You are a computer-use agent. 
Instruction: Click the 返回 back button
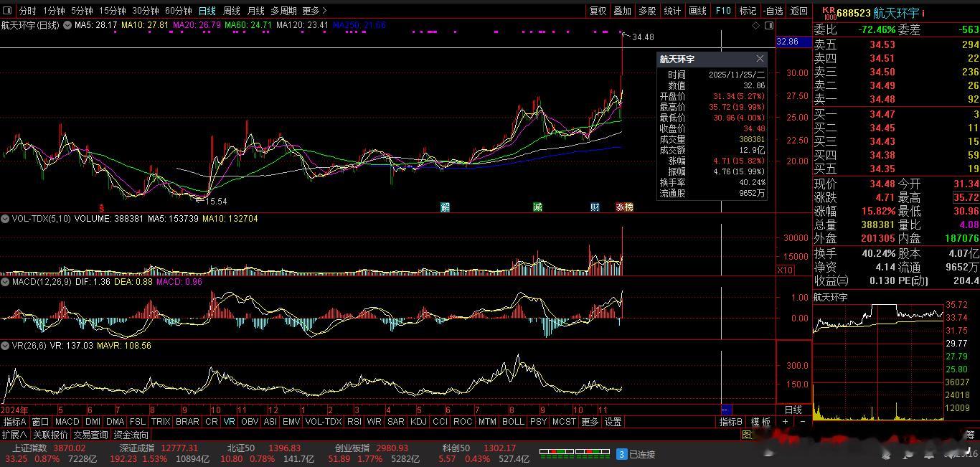coord(798,11)
